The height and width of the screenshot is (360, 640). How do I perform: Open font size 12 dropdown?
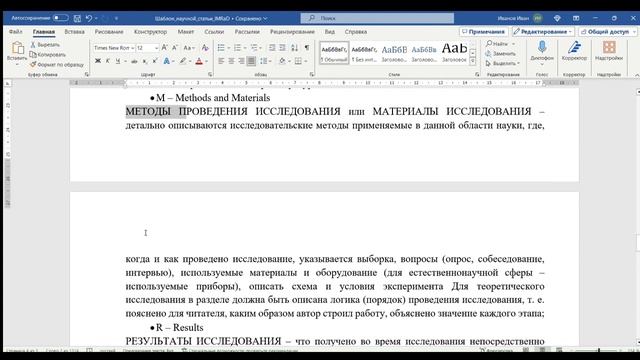pyautogui.click(x=156, y=48)
